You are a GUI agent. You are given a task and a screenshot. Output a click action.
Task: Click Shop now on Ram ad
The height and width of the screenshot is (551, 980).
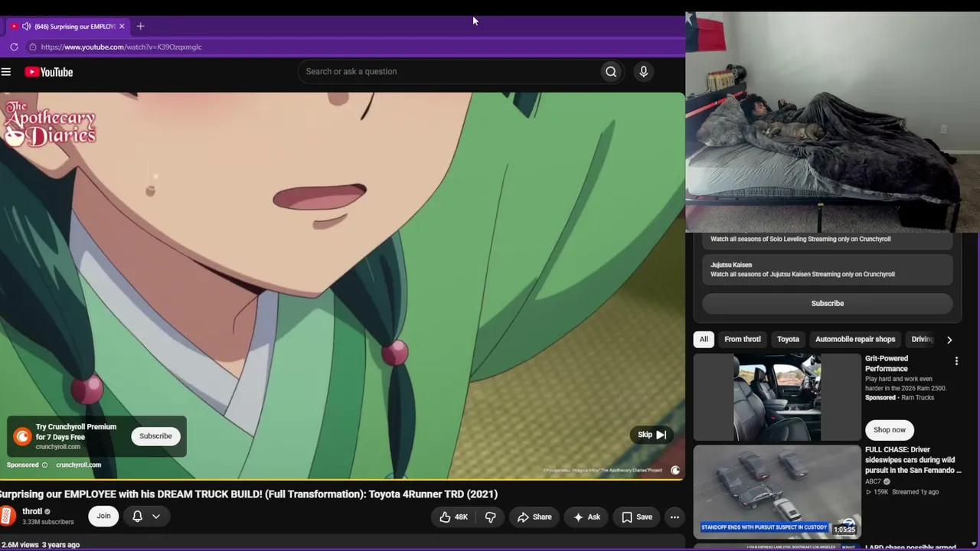click(x=890, y=430)
